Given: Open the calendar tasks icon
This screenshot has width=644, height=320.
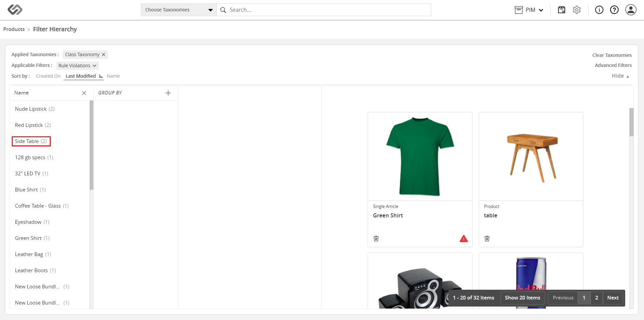Looking at the screenshot, I should click(x=562, y=10).
